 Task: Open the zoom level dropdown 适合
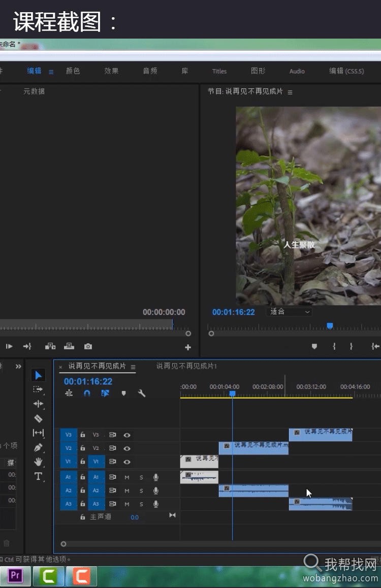tap(290, 312)
